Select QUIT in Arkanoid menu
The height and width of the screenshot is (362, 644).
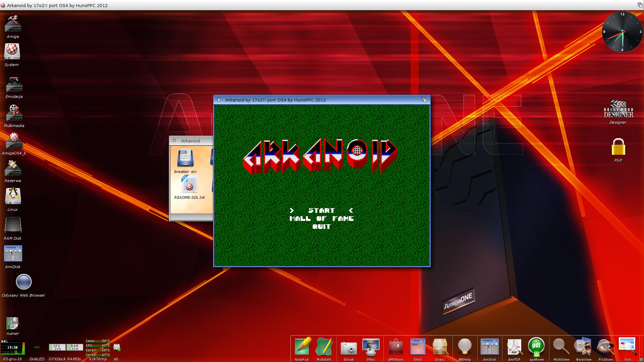(x=321, y=227)
